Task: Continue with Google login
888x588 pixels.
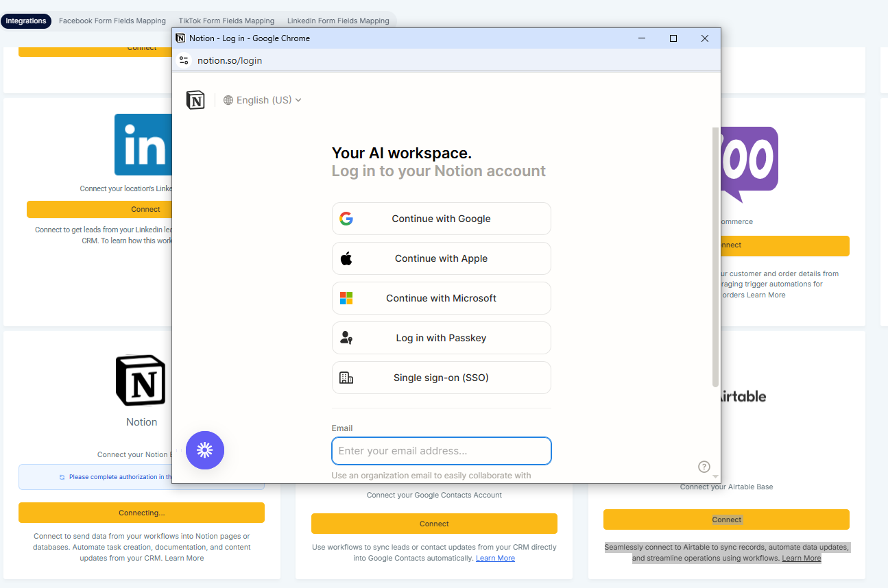Action: (x=441, y=219)
